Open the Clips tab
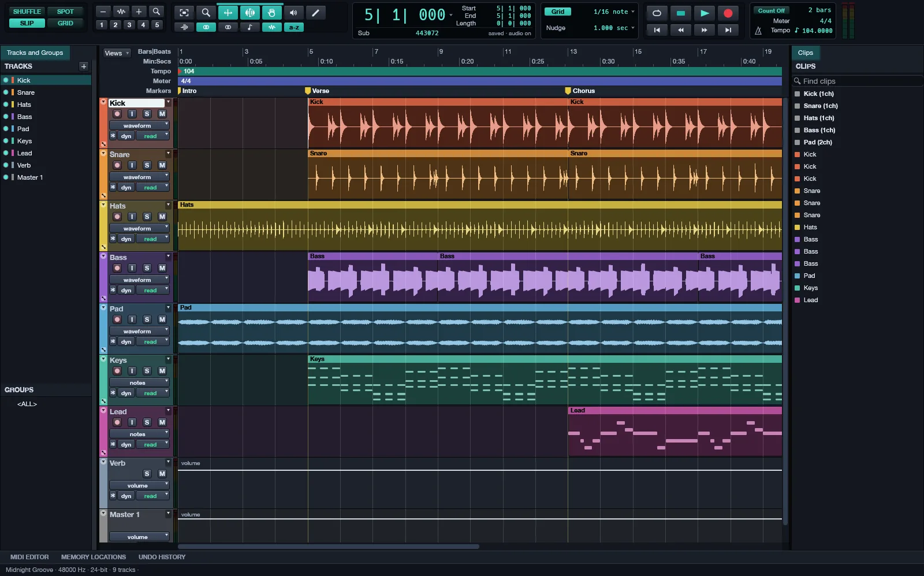Image resolution: width=924 pixels, height=576 pixels. pyautogui.click(x=805, y=53)
